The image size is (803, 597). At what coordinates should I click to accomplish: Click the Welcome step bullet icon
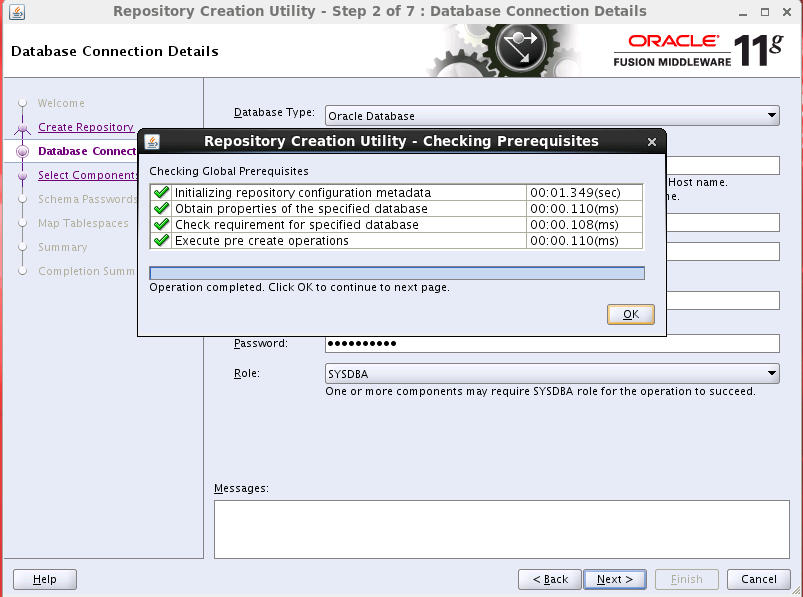[23, 103]
